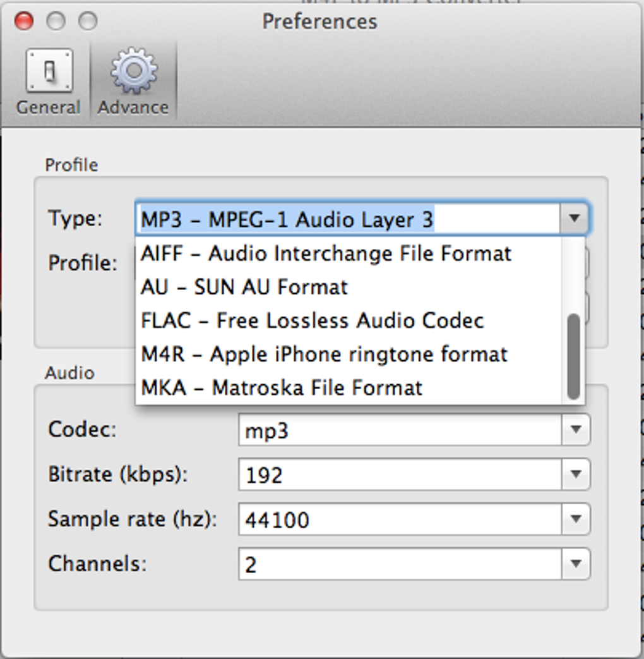Choose AIFF – Audio Interchange File Format
The width and height of the screenshot is (644, 659).
pos(326,254)
